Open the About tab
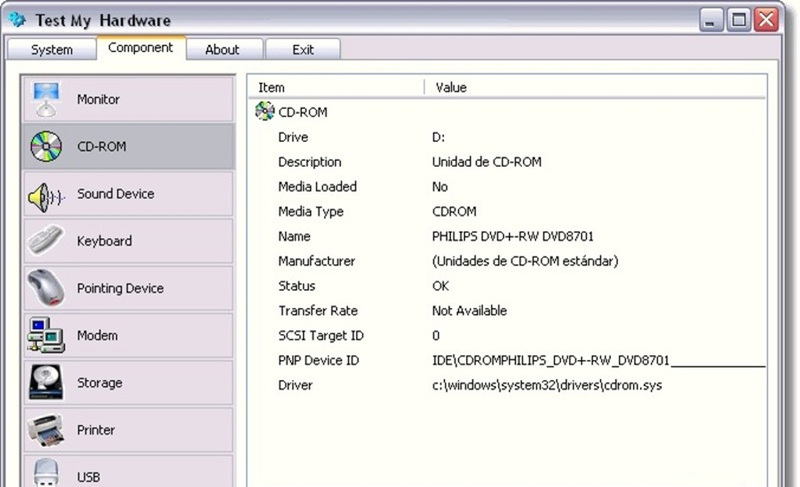Screen dimensions: 800x487 point(222,49)
